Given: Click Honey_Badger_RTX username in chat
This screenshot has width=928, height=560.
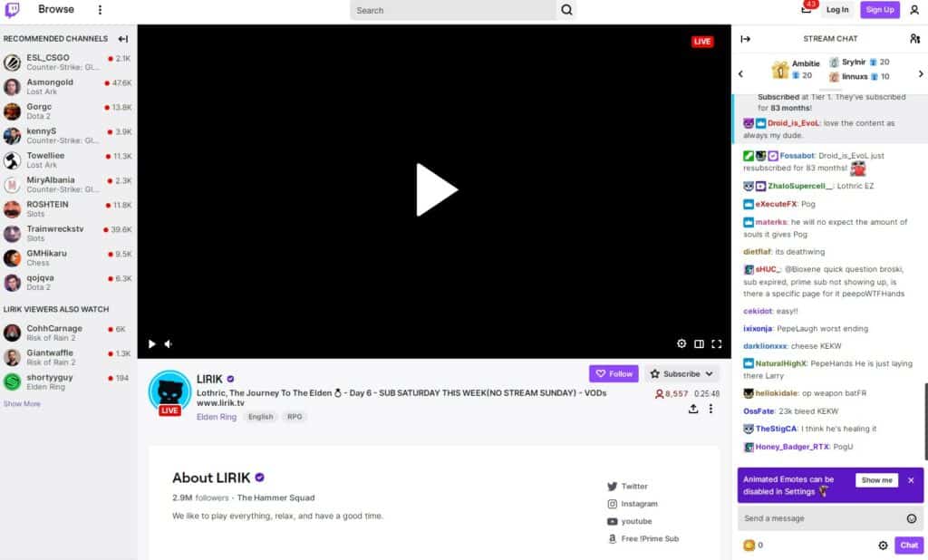Looking at the screenshot, I should (792, 447).
